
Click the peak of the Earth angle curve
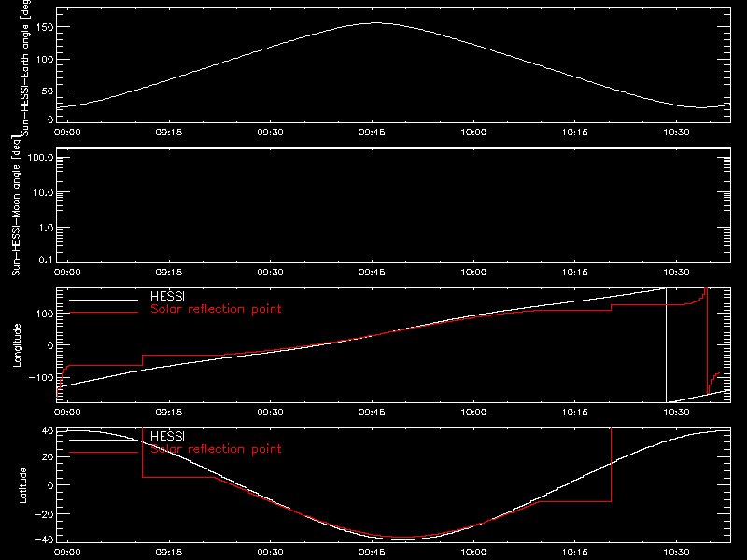coord(376,22)
